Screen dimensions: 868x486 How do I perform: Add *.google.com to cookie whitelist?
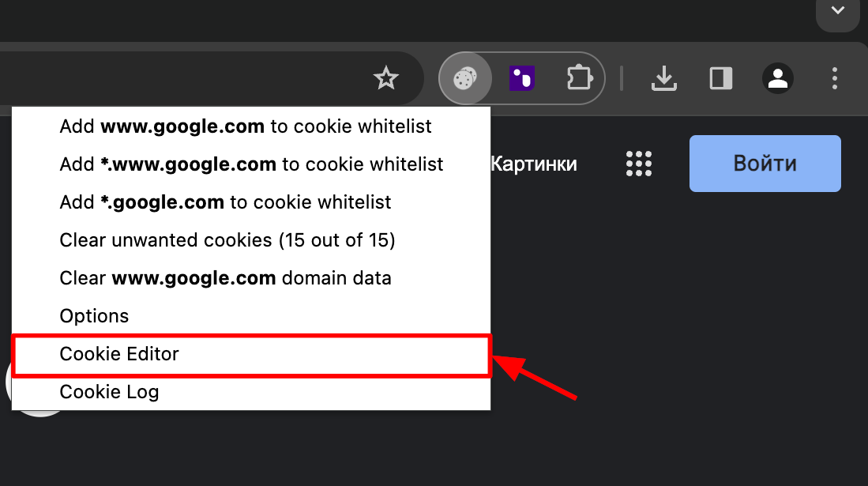click(x=225, y=202)
